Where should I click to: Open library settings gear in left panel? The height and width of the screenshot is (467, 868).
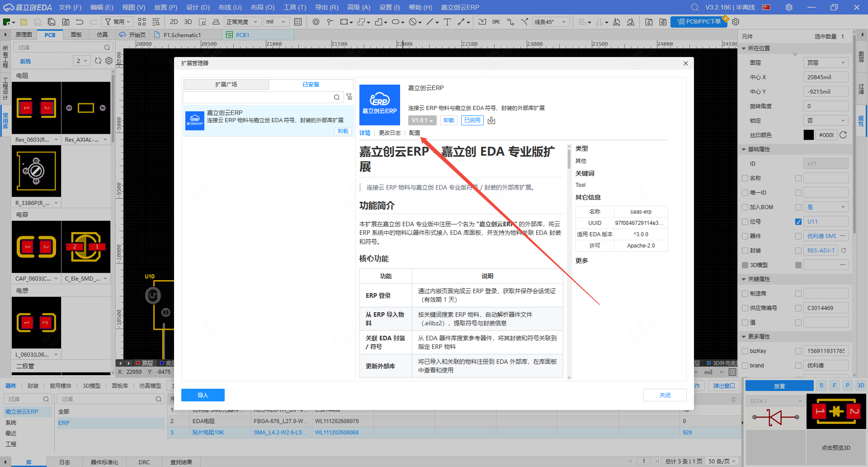(x=109, y=61)
